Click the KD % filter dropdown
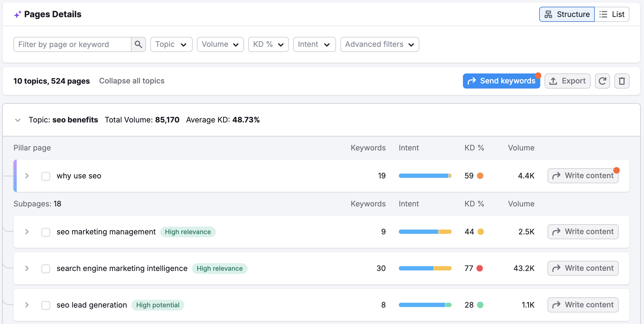 (268, 44)
